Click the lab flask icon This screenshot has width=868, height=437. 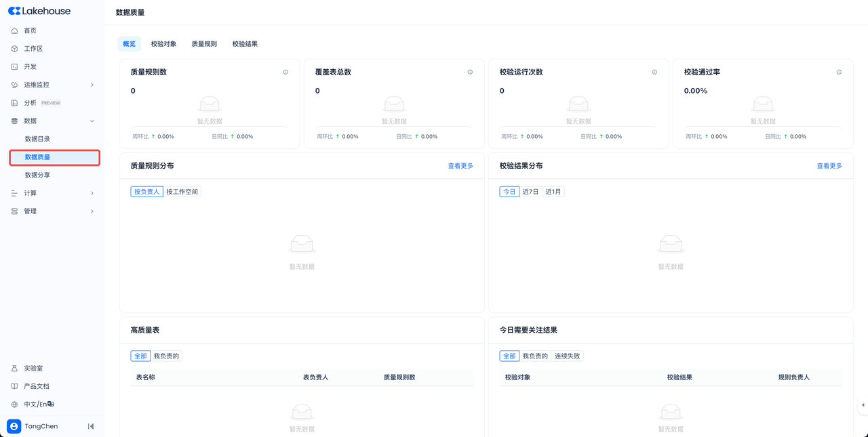click(x=15, y=369)
